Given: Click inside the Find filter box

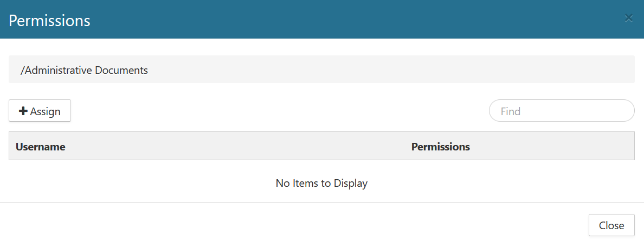Looking at the screenshot, I should [x=562, y=111].
